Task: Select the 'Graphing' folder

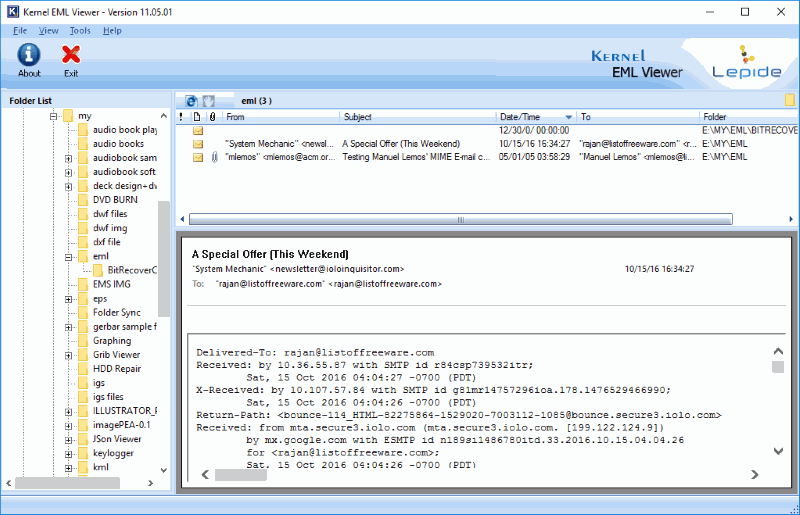Action: [112, 340]
